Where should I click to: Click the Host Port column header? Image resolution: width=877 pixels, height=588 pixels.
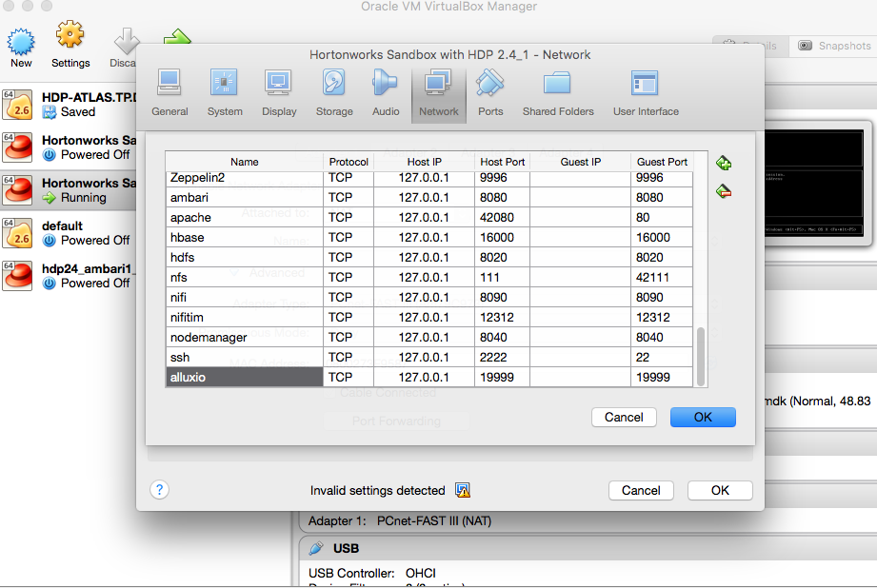pyautogui.click(x=502, y=162)
